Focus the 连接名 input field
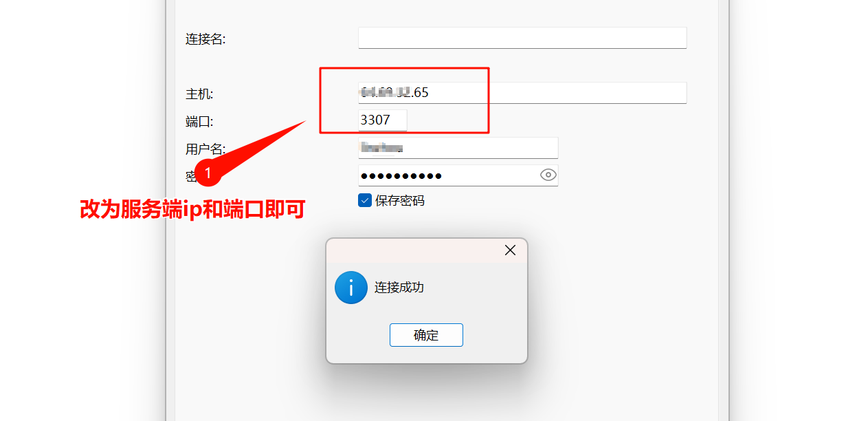Image resolution: width=868 pixels, height=421 pixels. [522, 38]
